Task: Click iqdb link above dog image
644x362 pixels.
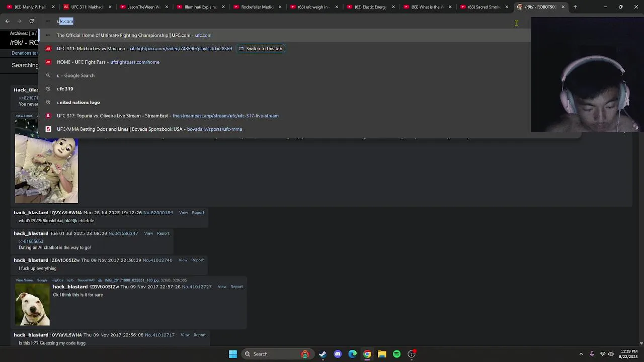Action: [70, 280]
